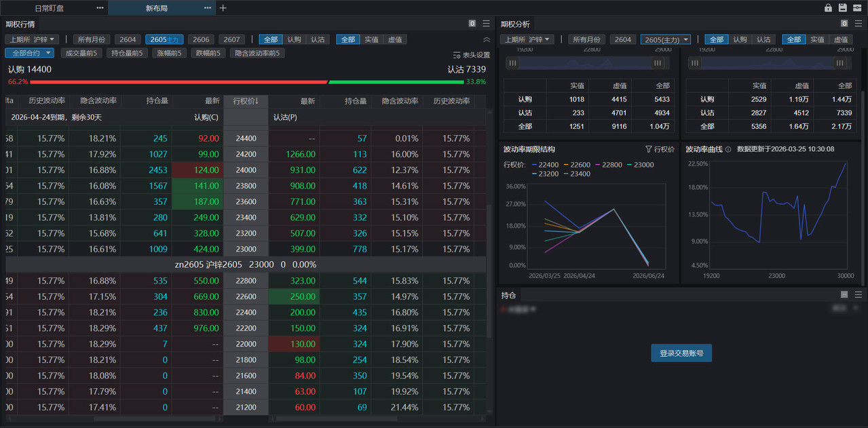Click the 行权价 filter funnel icon
868x428 pixels.
[649, 149]
